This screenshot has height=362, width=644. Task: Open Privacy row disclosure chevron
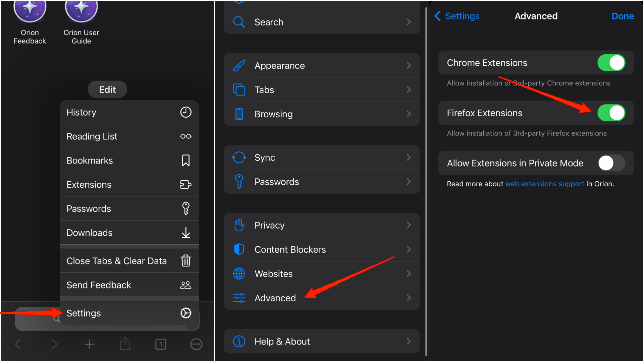(x=409, y=225)
